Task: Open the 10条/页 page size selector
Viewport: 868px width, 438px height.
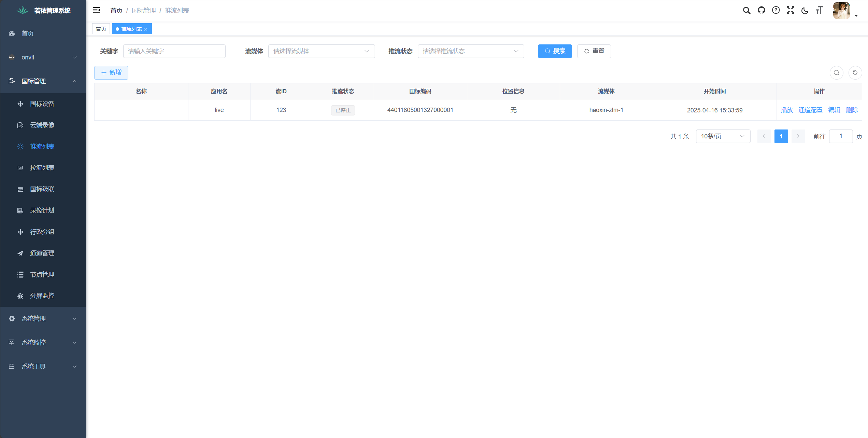Action: tap(723, 136)
